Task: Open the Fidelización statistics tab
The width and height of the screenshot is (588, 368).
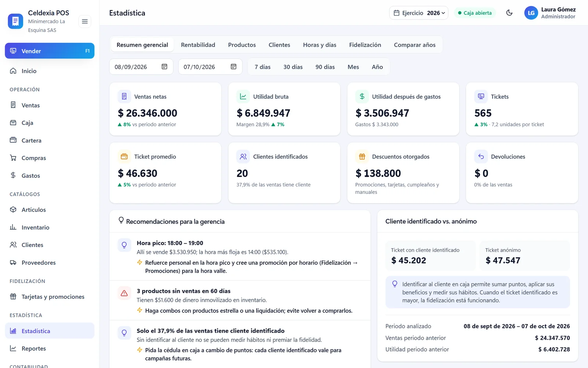Action: [x=365, y=45]
